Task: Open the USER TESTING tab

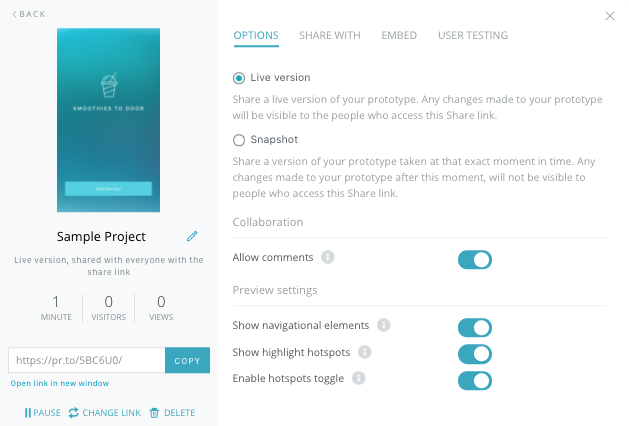Action: pyautogui.click(x=473, y=35)
